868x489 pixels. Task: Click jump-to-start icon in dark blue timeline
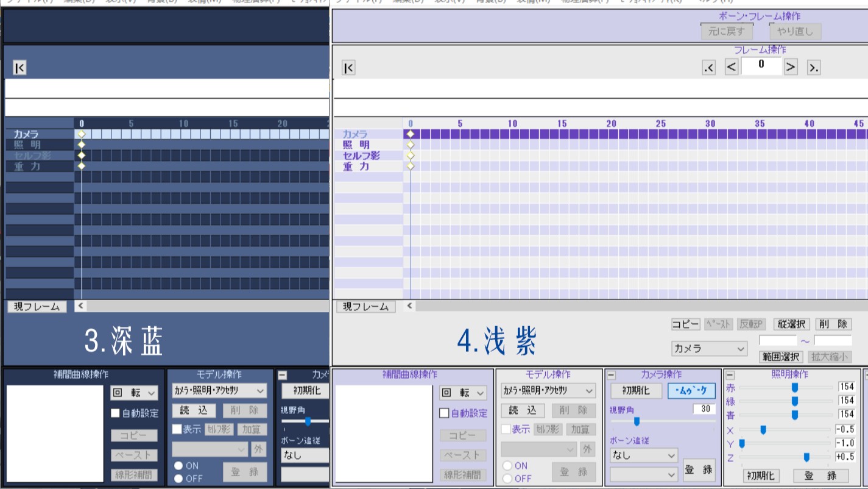click(19, 68)
